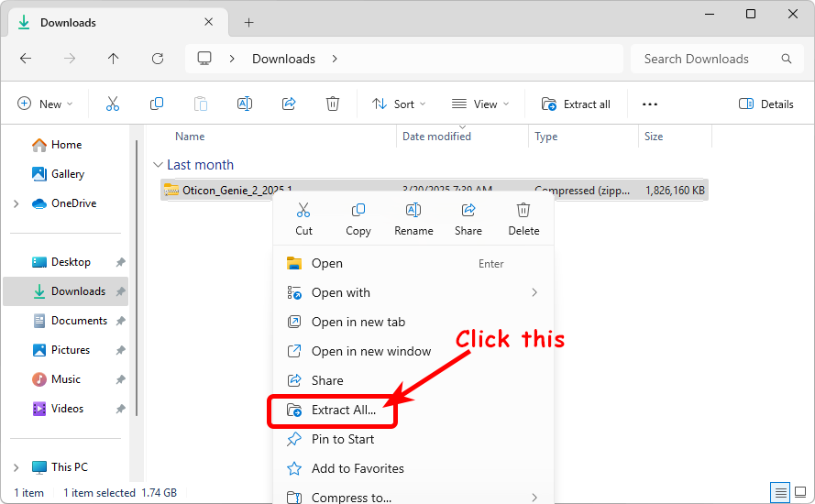This screenshot has width=815, height=504.
Task: Click the Back arrow navigation button
Action: [26, 59]
